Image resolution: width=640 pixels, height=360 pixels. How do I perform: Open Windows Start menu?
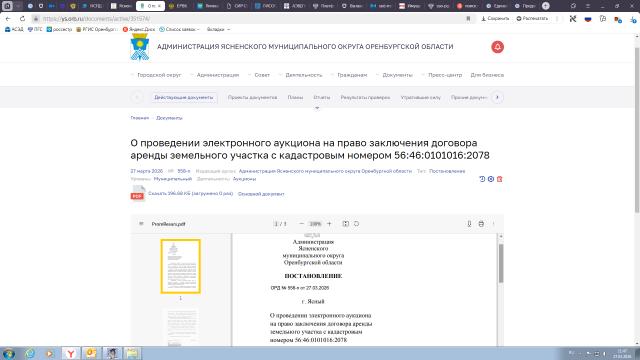click(x=9, y=353)
